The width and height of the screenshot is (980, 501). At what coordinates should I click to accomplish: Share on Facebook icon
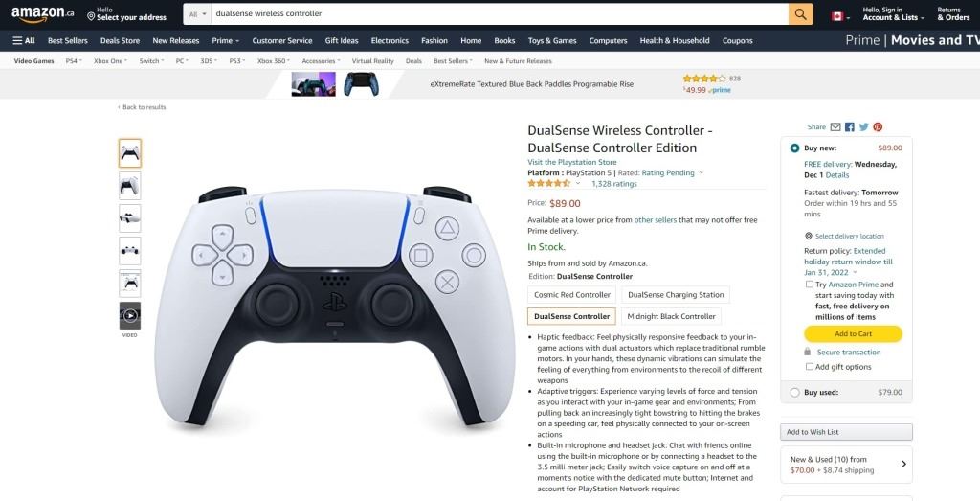(x=850, y=127)
